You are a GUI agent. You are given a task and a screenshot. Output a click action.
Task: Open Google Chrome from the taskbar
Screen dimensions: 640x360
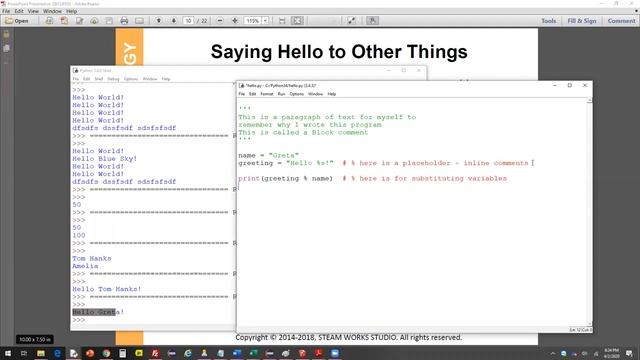pos(106,353)
